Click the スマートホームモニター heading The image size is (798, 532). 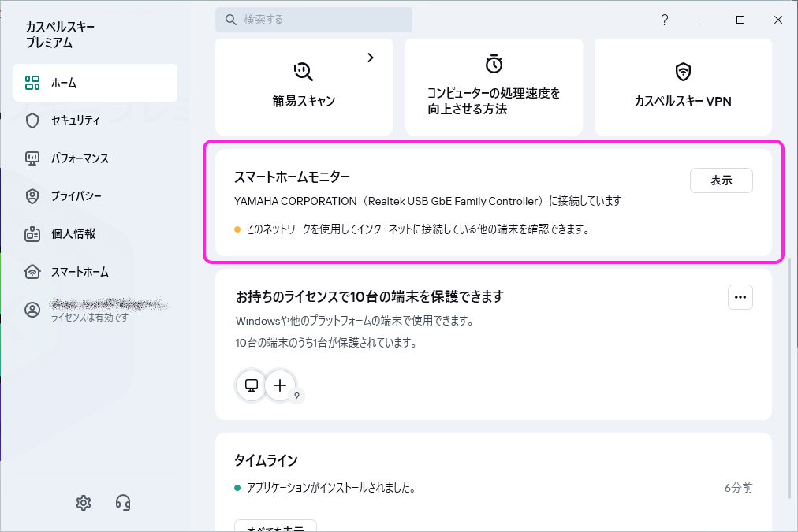coord(292,177)
